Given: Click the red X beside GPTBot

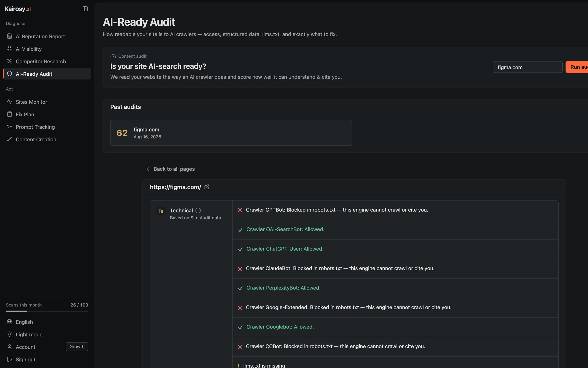Looking at the screenshot, I should point(240,210).
